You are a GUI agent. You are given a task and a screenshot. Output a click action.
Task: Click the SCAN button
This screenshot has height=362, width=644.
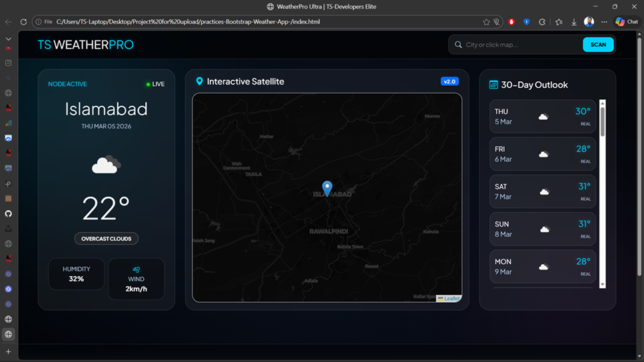(598, 45)
